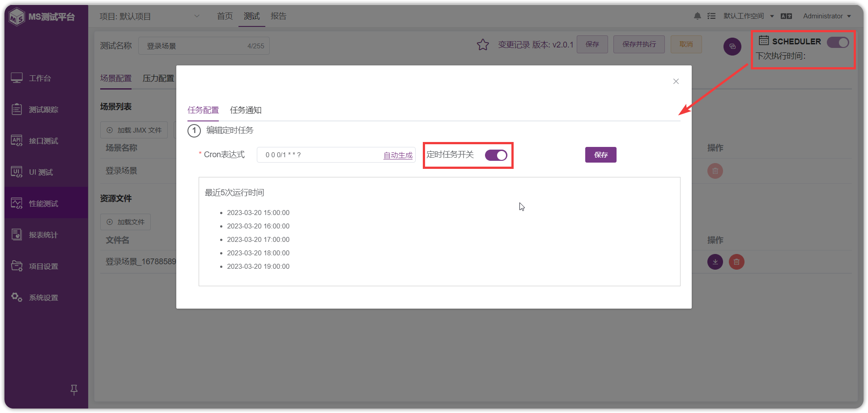The image size is (868, 413).
Task: Click the round purple link icon
Action: click(732, 47)
